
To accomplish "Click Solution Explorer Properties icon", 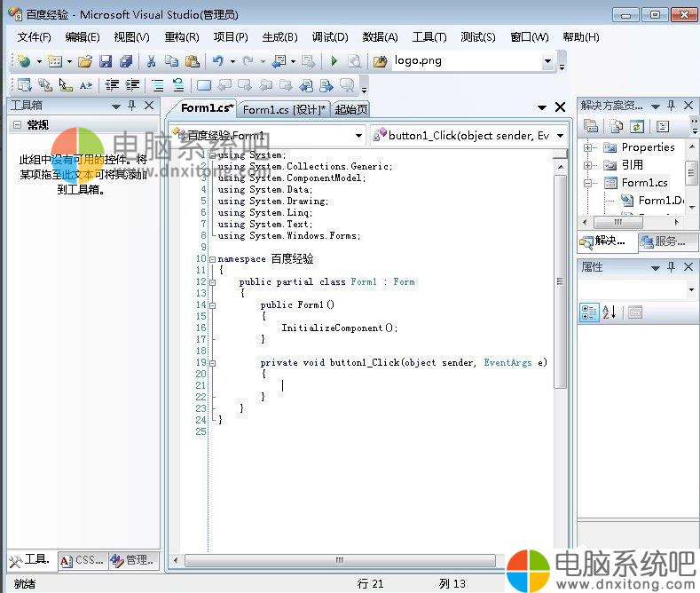I will click(591, 126).
